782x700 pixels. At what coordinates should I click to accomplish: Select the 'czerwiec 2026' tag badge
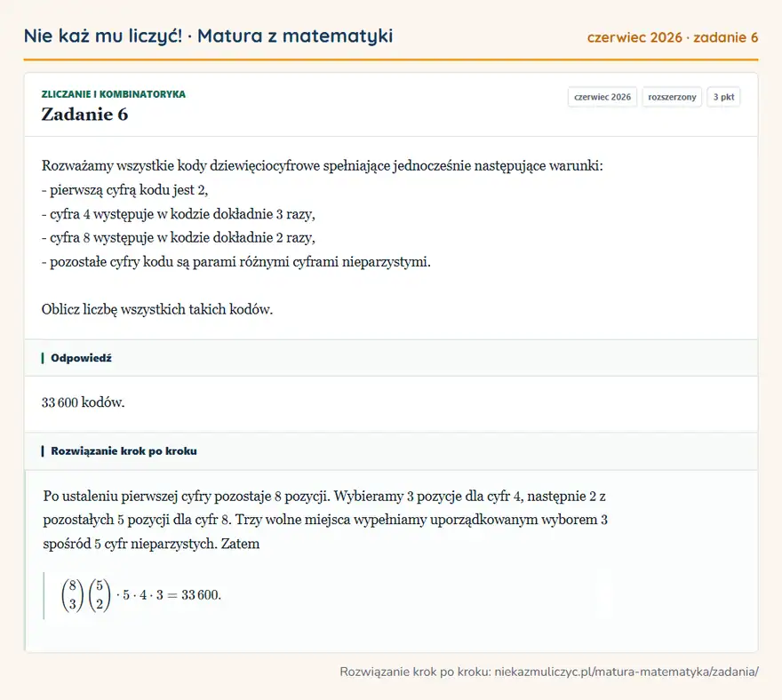pyautogui.click(x=602, y=97)
